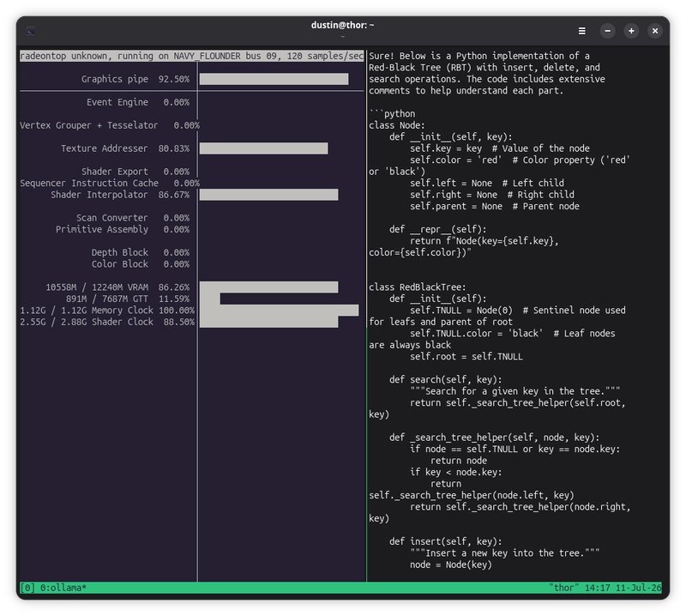
Task: Maximize the terminal window with plus button
Action: [x=631, y=31]
